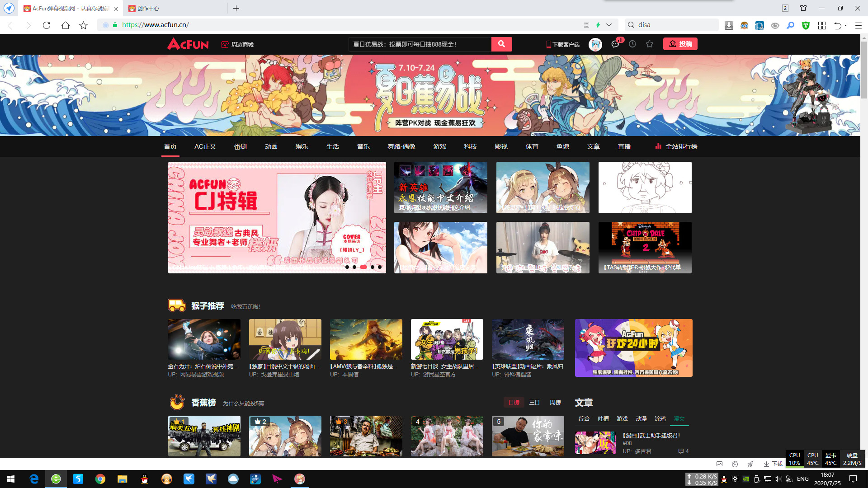
Task: Select the first carousel dot indicator
Action: 347,267
